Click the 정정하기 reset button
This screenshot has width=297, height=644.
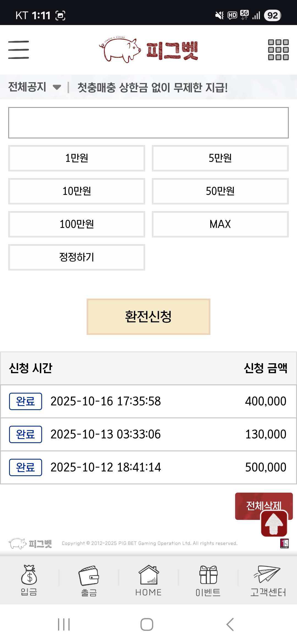tap(77, 257)
